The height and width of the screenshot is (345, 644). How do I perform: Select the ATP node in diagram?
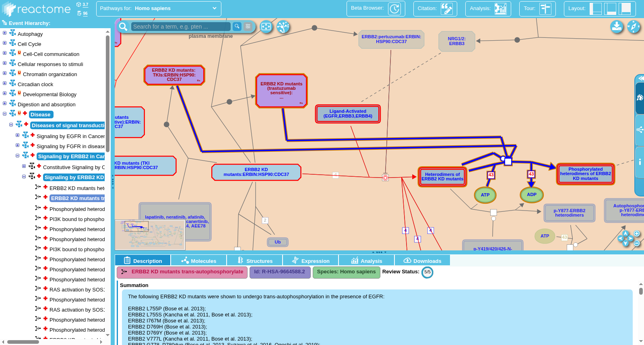485,195
